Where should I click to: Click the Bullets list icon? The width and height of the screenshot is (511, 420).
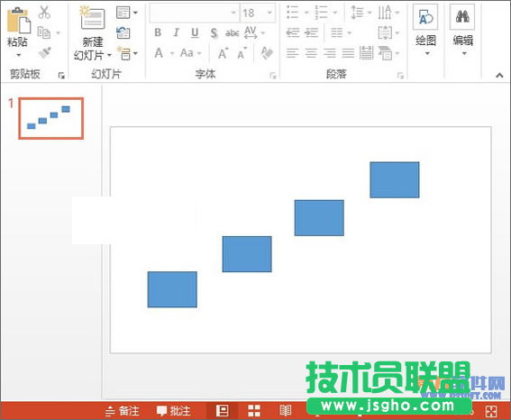pos(292,13)
